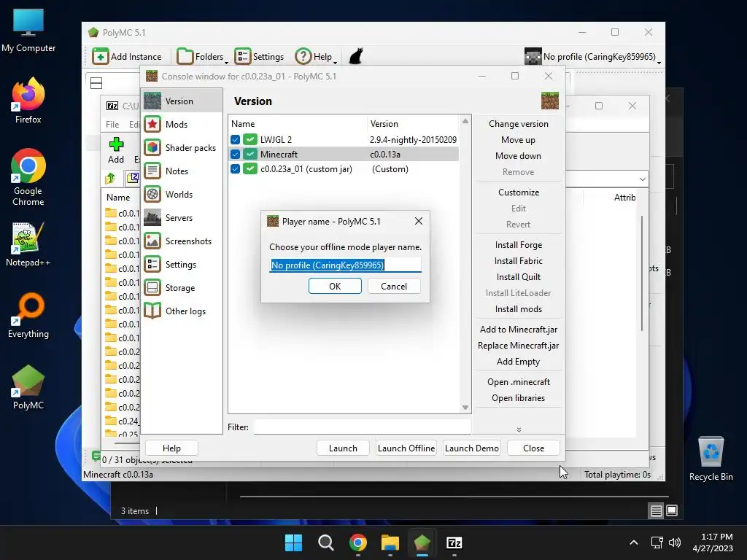Click Change version button
747x560 pixels.
coord(519,124)
